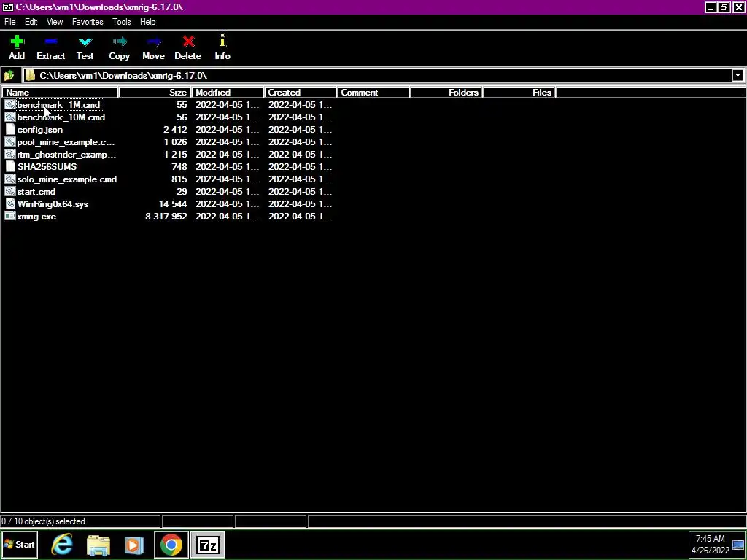
Task: Click the solo_mine_example.cmd file icon
Action: tap(10, 179)
